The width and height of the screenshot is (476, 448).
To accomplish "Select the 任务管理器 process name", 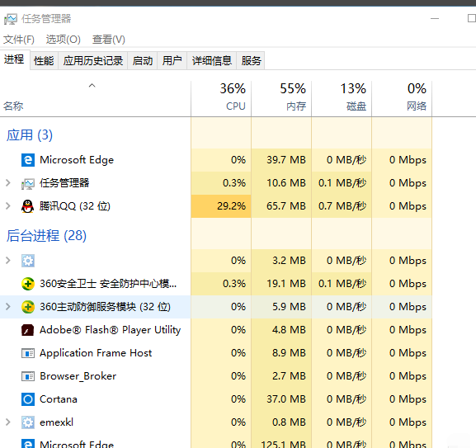I will tap(64, 183).
